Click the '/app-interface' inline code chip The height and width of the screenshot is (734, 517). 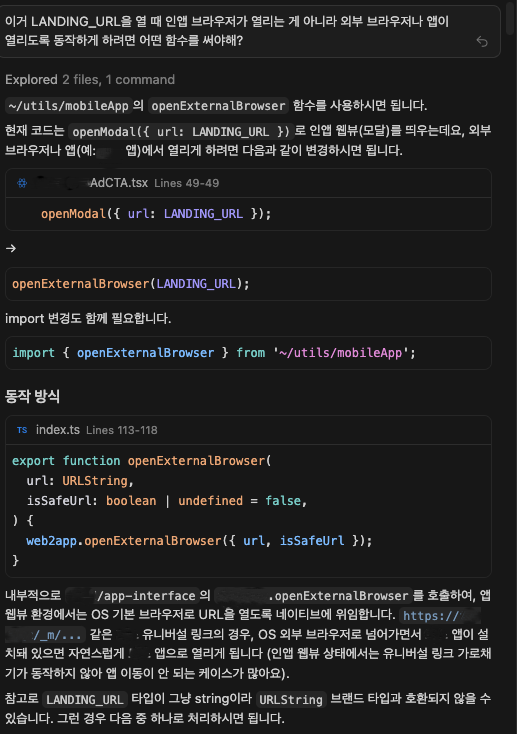tap(132, 595)
